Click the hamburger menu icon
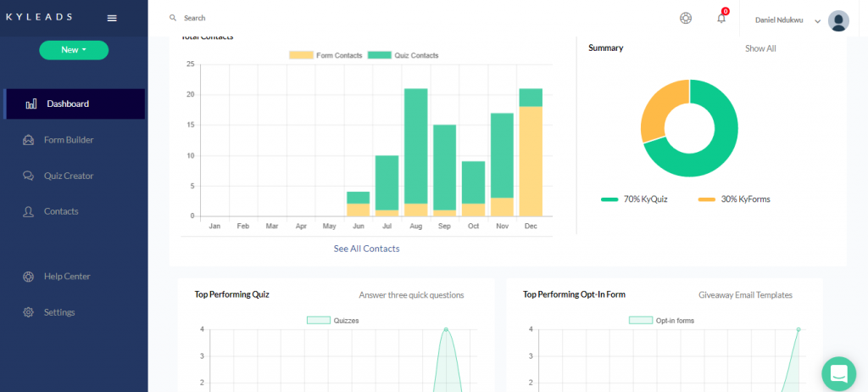This screenshot has width=868, height=392. tap(112, 18)
